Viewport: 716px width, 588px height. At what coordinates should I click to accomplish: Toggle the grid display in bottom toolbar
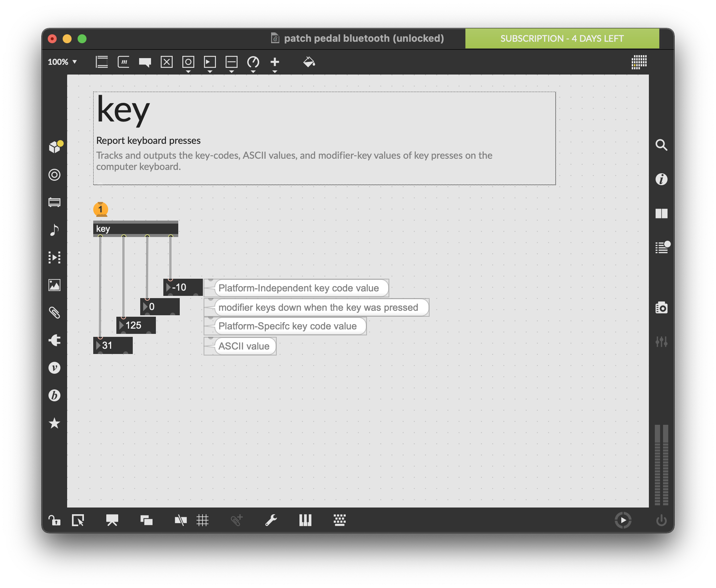point(202,520)
